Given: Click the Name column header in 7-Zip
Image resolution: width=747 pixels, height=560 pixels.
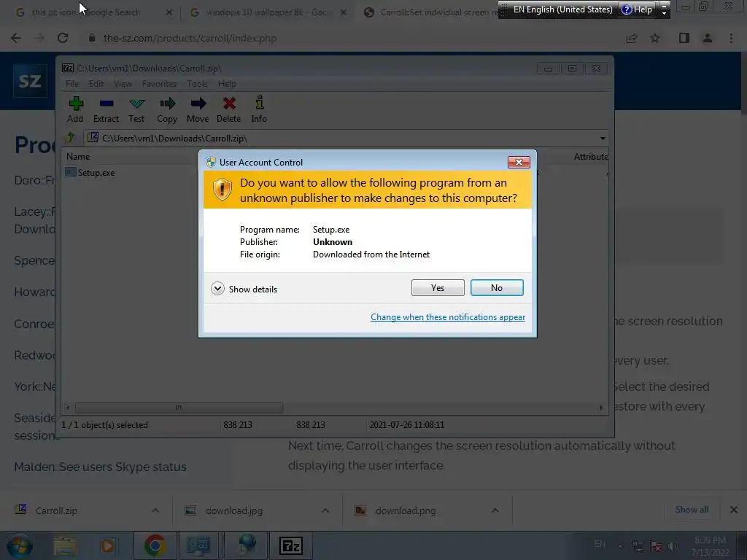Looking at the screenshot, I should point(78,157).
